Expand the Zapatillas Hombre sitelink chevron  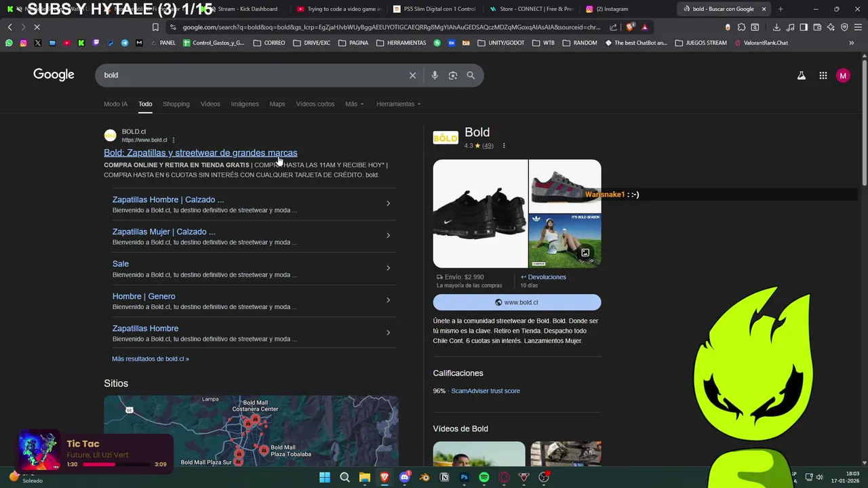[x=388, y=332]
